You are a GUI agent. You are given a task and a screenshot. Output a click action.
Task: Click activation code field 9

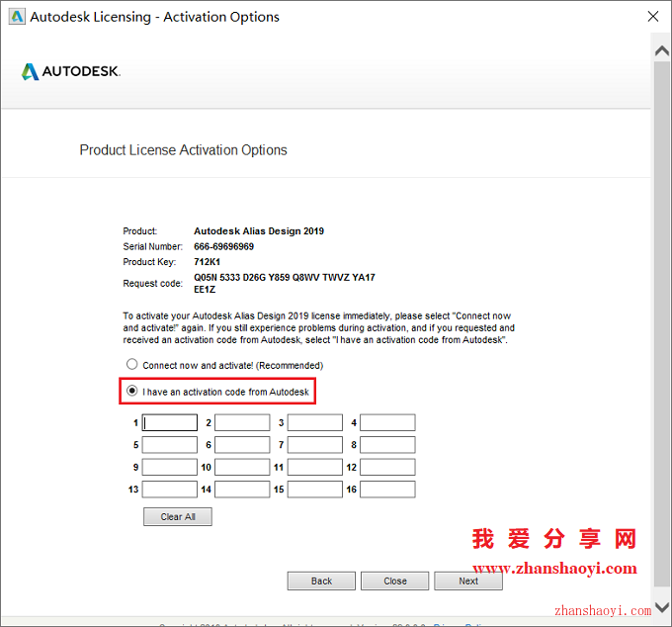pos(170,467)
